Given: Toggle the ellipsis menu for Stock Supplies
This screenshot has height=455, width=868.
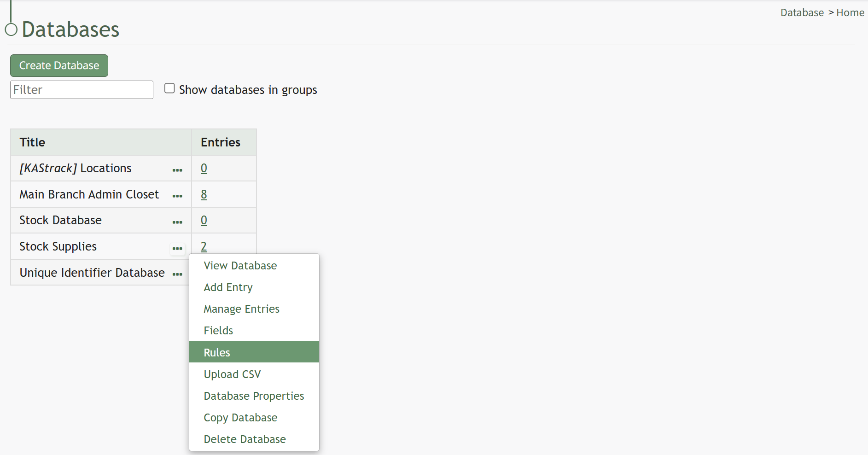Looking at the screenshot, I should [177, 249].
